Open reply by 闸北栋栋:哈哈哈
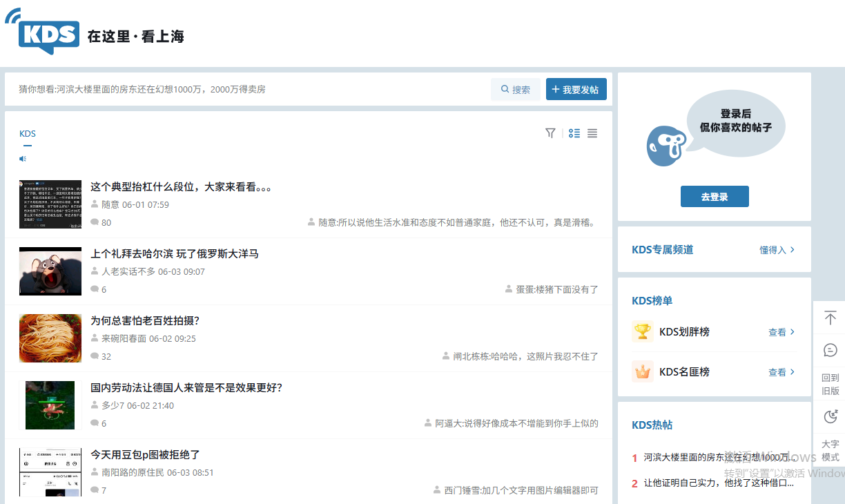 pos(525,357)
